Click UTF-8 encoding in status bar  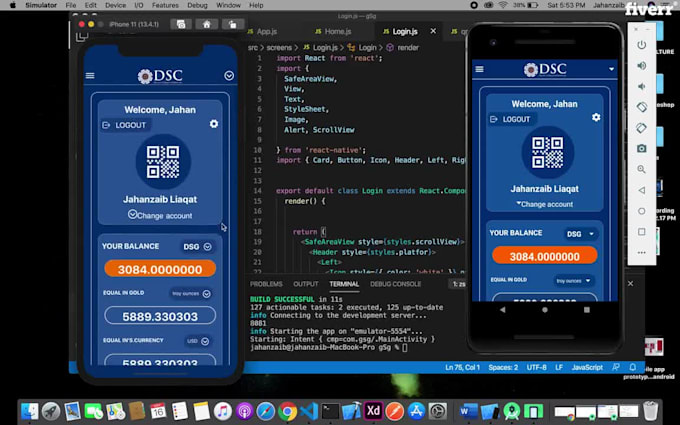pyautogui.click(x=536, y=367)
